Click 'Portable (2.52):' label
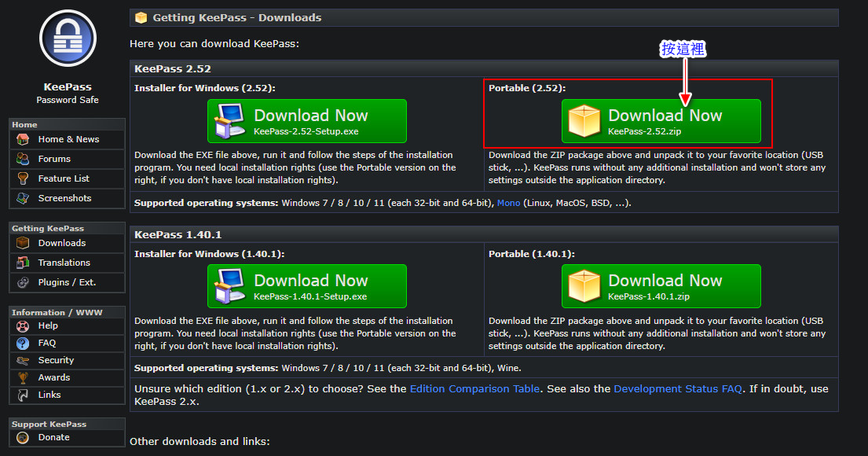The width and height of the screenshot is (868, 456). click(x=527, y=88)
